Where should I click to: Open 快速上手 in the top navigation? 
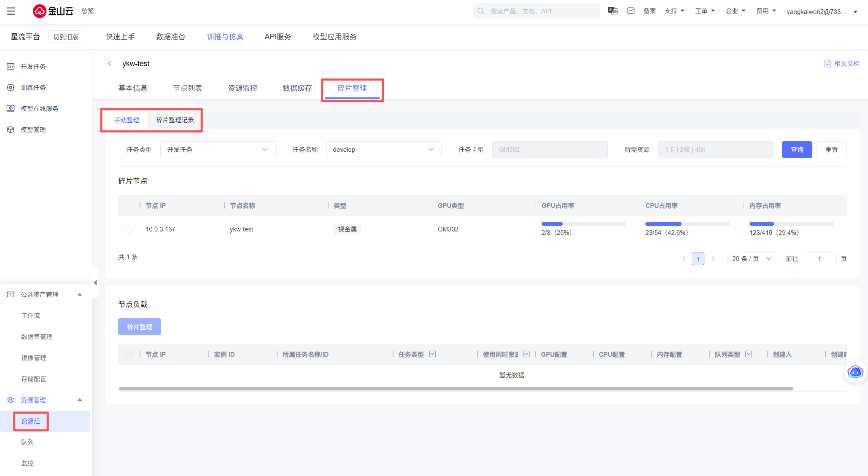tap(120, 37)
